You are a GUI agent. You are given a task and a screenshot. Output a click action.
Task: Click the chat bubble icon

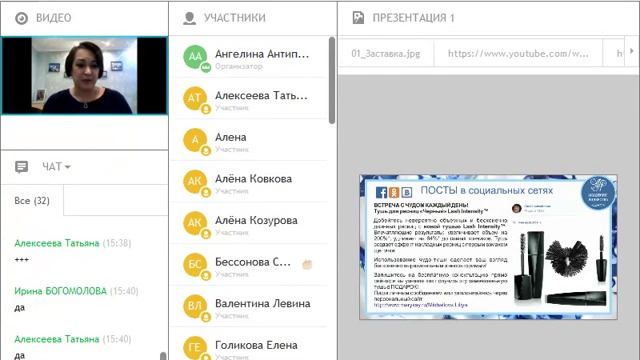[21, 167]
